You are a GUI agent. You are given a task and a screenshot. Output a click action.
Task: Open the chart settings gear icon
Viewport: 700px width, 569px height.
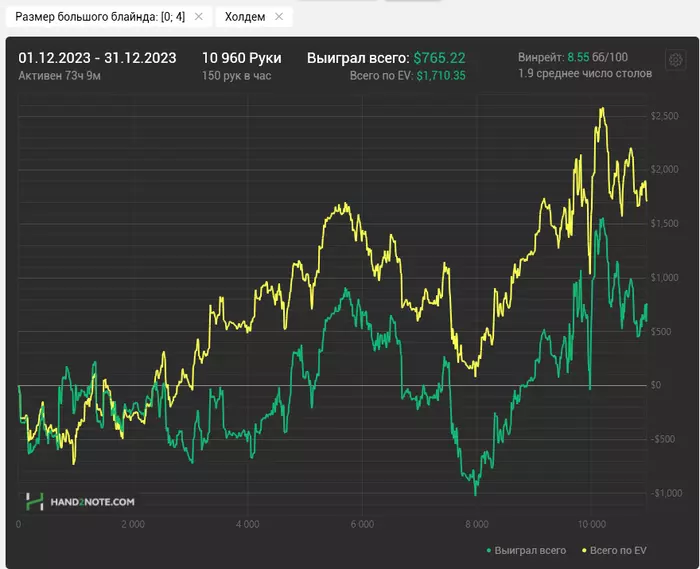pyautogui.click(x=675, y=60)
